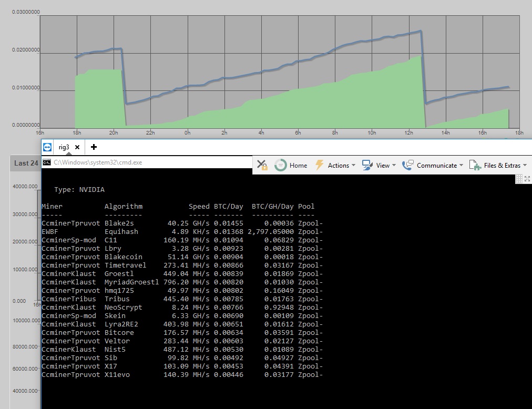Click the Sib algorithm entry
Viewport: 532px width, 409px height.
[x=110, y=358]
